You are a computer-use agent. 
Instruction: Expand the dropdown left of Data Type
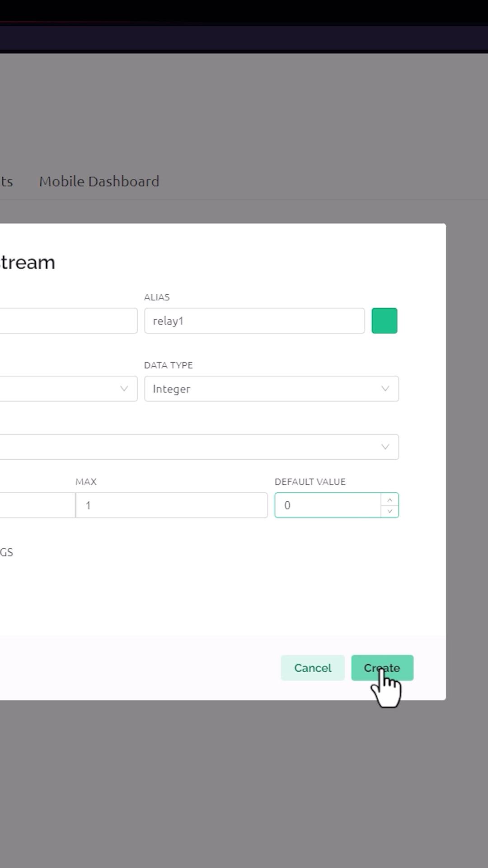point(69,388)
